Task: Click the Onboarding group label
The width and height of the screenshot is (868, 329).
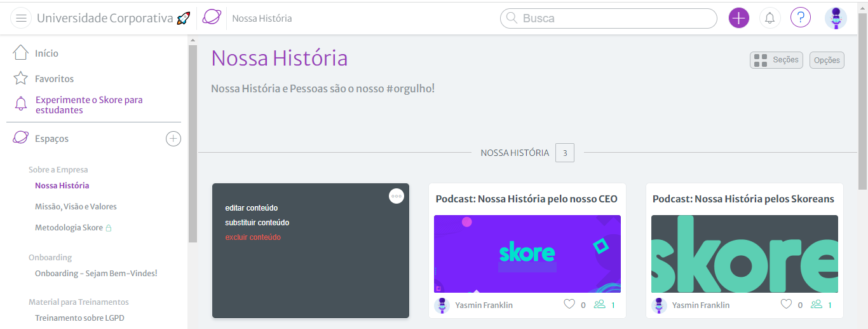Action: click(50, 258)
